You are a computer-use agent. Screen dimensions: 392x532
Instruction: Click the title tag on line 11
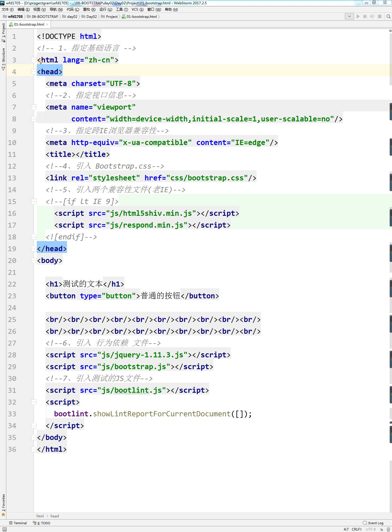click(x=78, y=154)
